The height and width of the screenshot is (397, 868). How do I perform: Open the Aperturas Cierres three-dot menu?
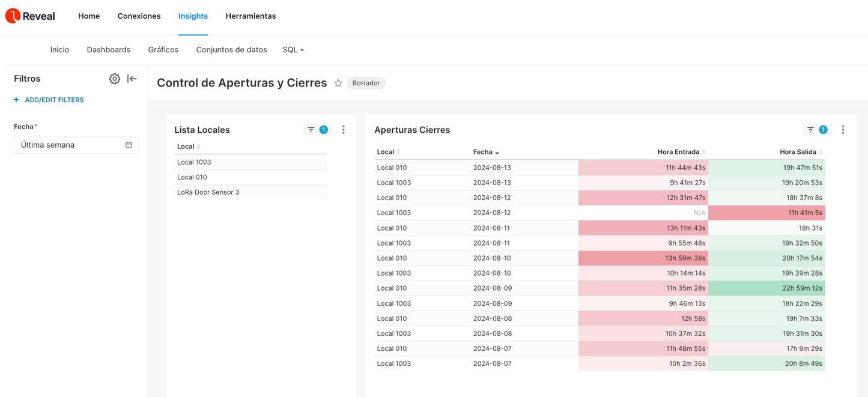[843, 130]
